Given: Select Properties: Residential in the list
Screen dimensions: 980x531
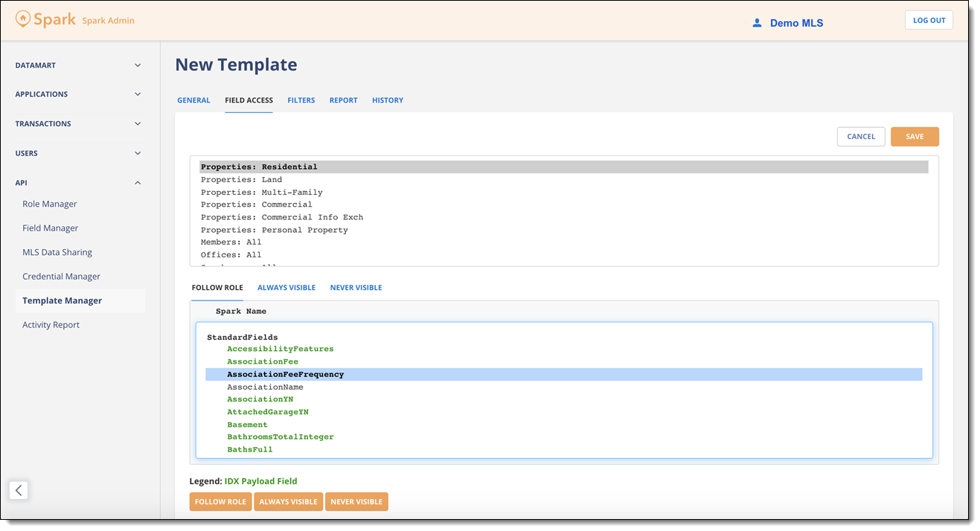Looking at the screenshot, I should [x=564, y=167].
